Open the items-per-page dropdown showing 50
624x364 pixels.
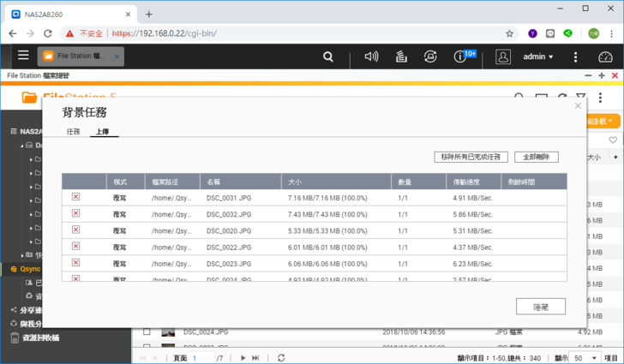[587, 357]
